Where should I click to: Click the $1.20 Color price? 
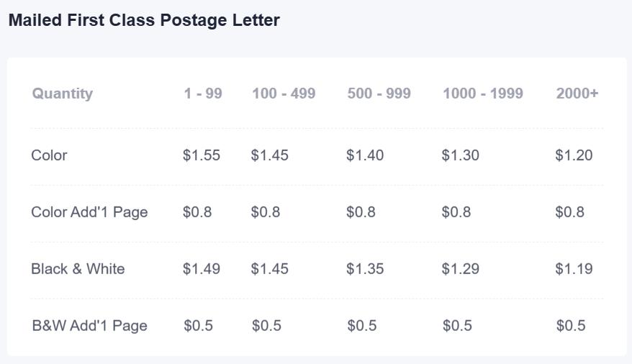pyautogui.click(x=574, y=155)
